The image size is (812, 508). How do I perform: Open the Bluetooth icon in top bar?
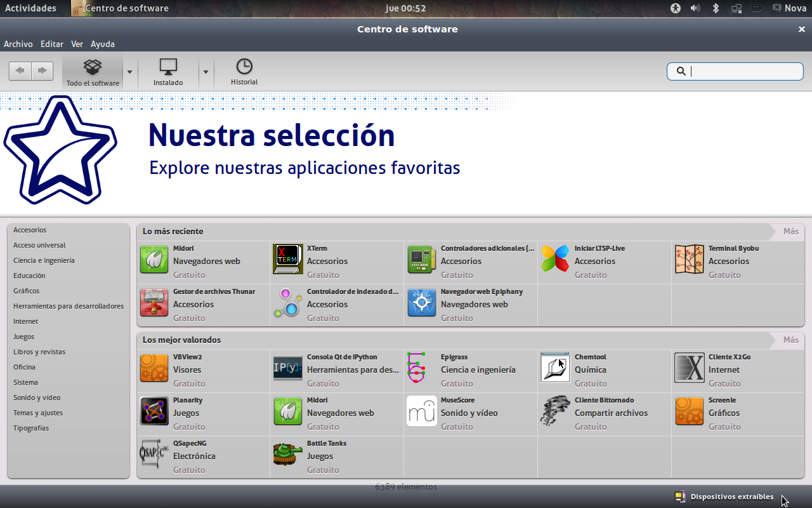(x=716, y=8)
